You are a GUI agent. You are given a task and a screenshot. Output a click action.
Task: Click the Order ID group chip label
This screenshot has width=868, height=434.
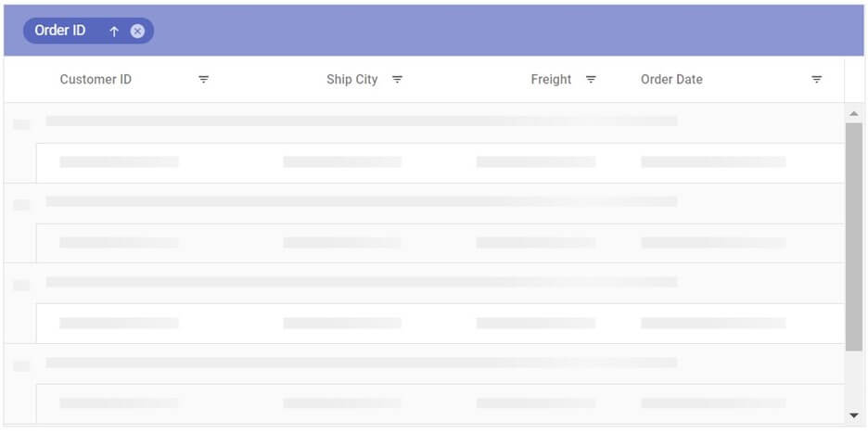(60, 31)
